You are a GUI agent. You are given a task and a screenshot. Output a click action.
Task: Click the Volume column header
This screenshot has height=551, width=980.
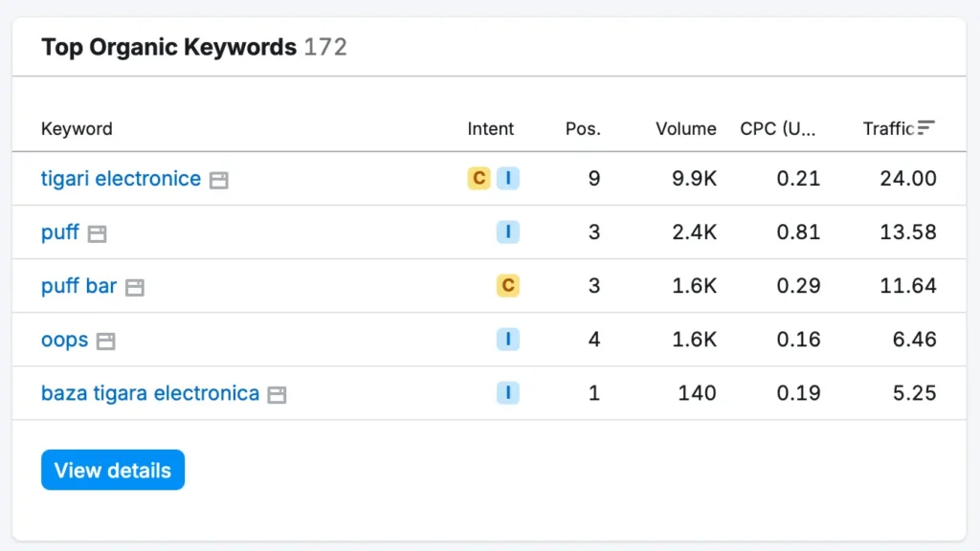click(685, 129)
